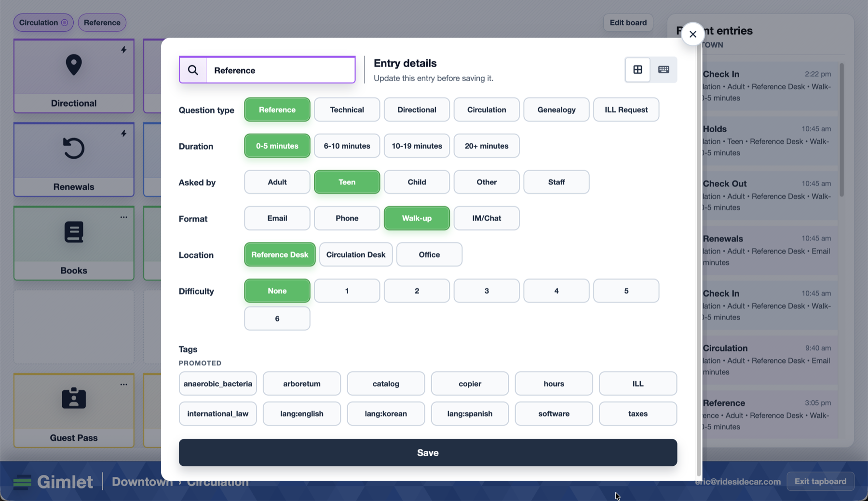This screenshot has height=501, width=868.
Task: Open Holds recent entry at 10:45 am
Action: tap(770, 140)
